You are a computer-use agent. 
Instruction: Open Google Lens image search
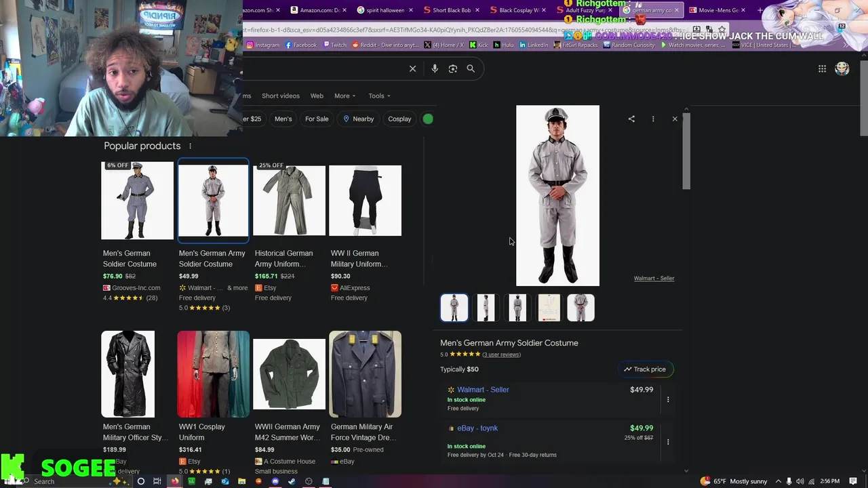453,68
